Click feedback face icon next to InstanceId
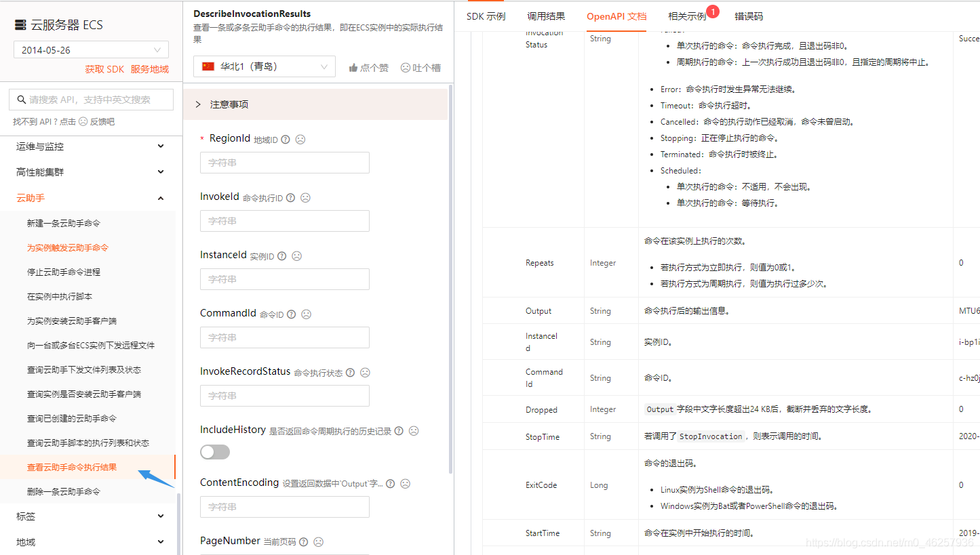The height and width of the screenshot is (555, 980). (x=296, y=256)
